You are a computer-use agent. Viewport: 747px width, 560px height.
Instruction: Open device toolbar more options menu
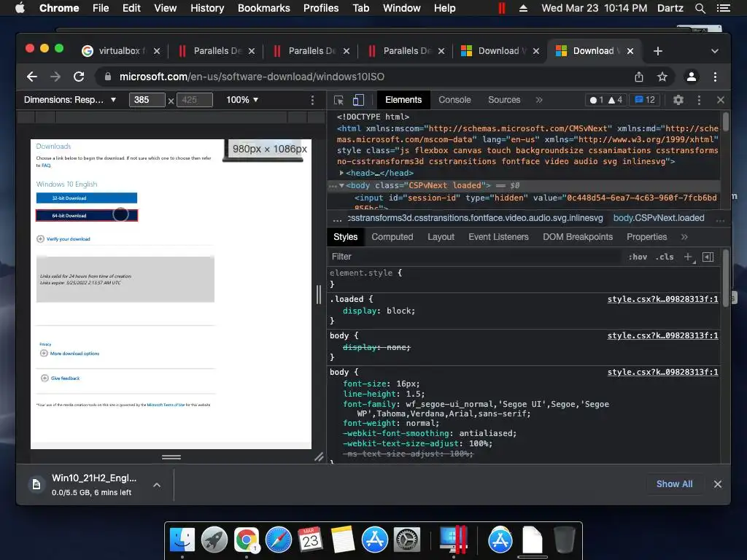(312, 100)
